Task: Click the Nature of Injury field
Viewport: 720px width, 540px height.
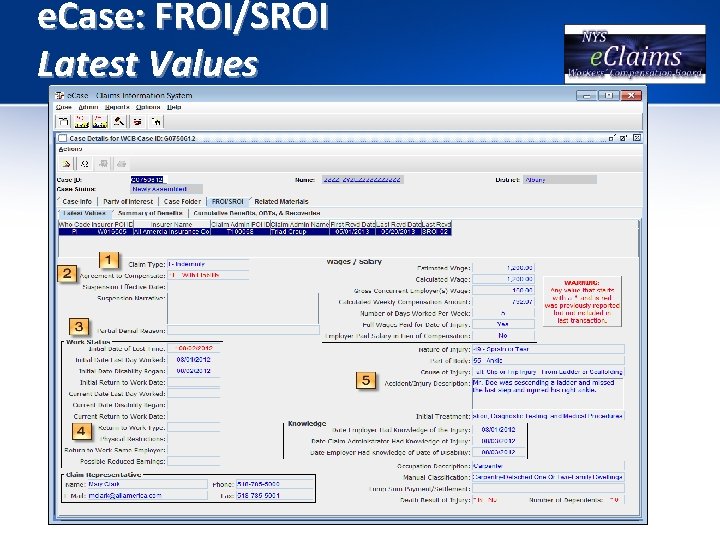Action: pos(548,349)
